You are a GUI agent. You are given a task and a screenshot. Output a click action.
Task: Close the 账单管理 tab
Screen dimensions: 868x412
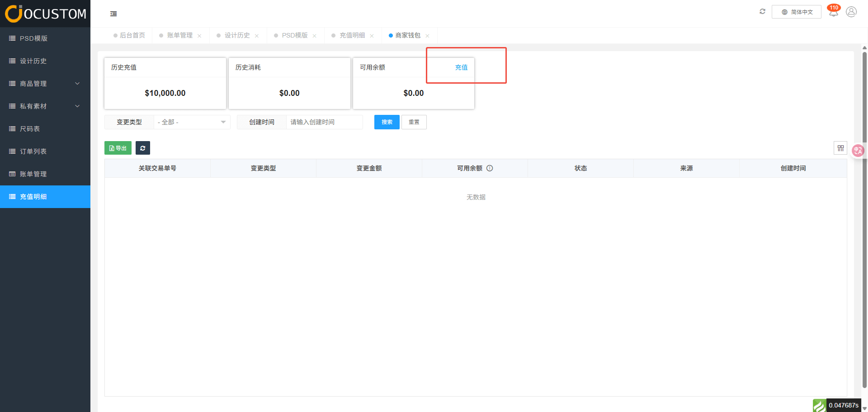point(199,36)
